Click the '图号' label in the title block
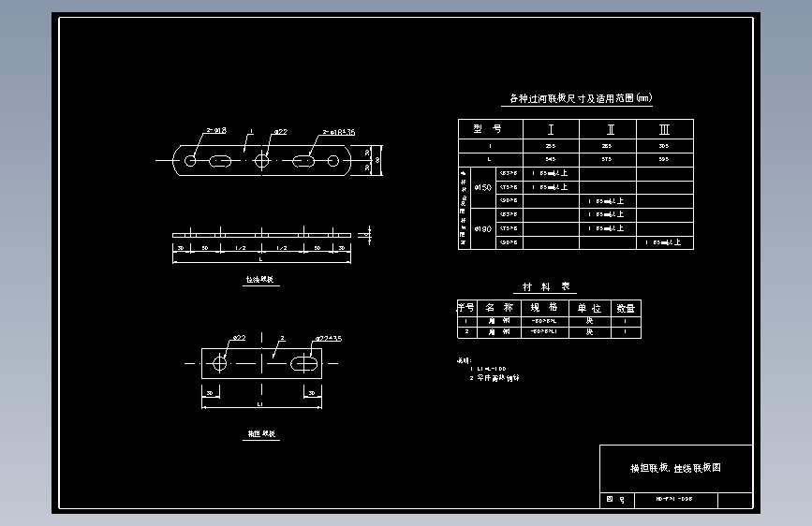This screenshot has height=526, width=812. (616, 500)
